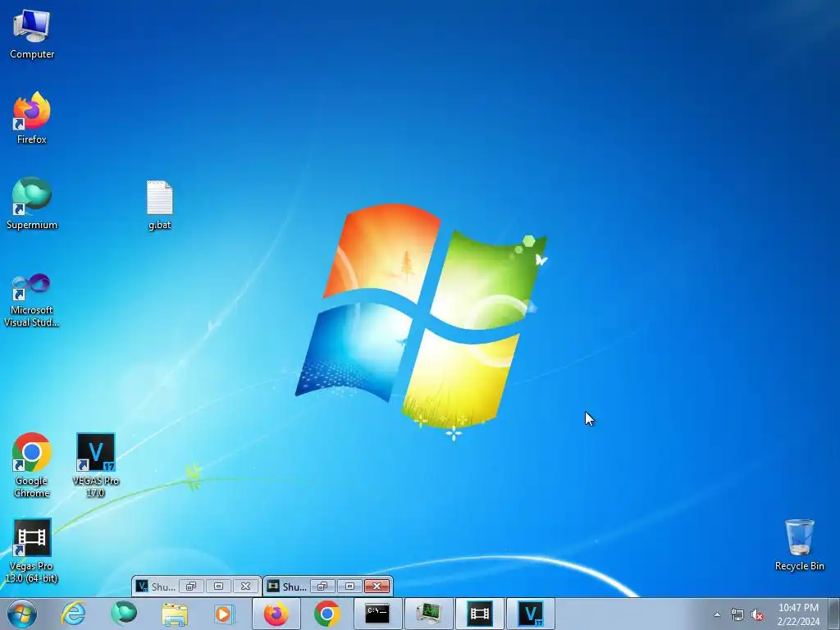840x630 pixels.
Task: Show hidden system tray icons
Action: point(717,614)
